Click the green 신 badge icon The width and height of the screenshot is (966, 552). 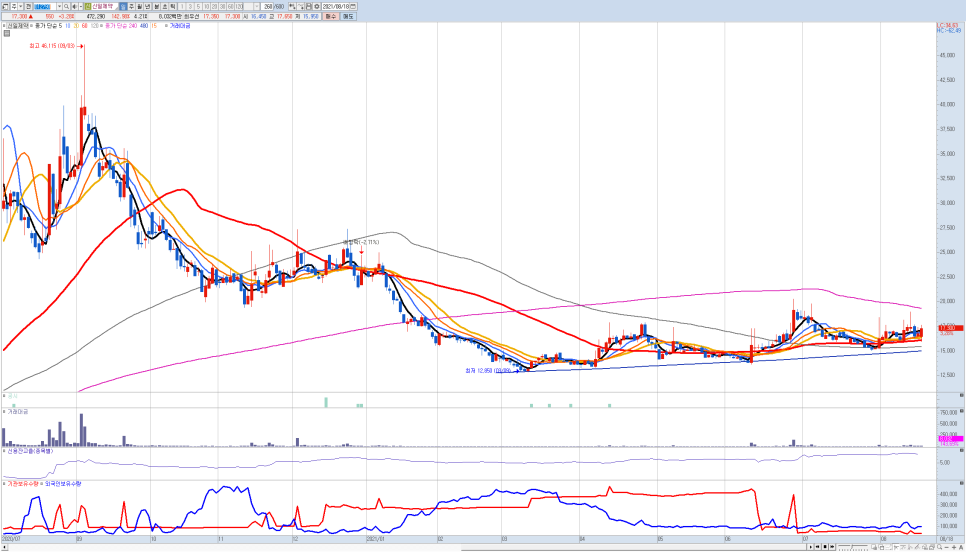coord(87,6)
